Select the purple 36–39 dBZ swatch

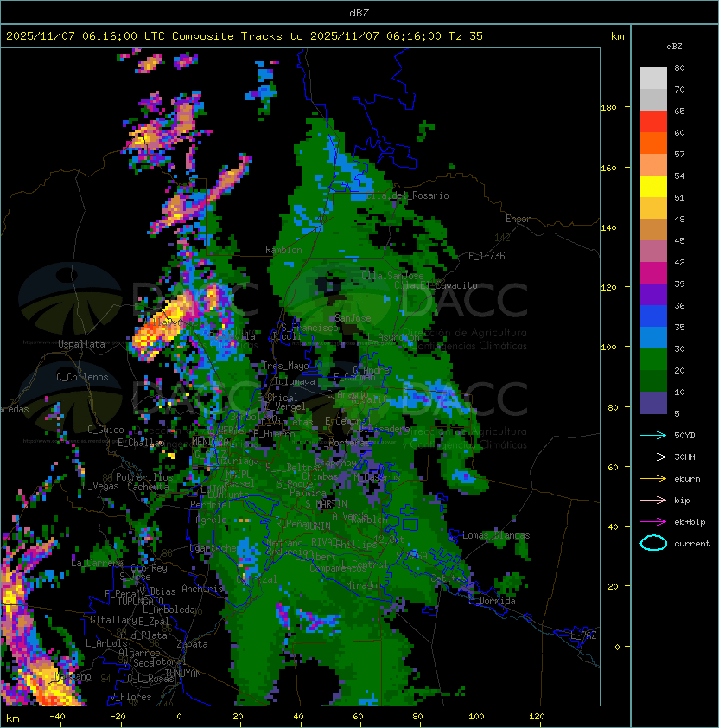tap(653, 294)
